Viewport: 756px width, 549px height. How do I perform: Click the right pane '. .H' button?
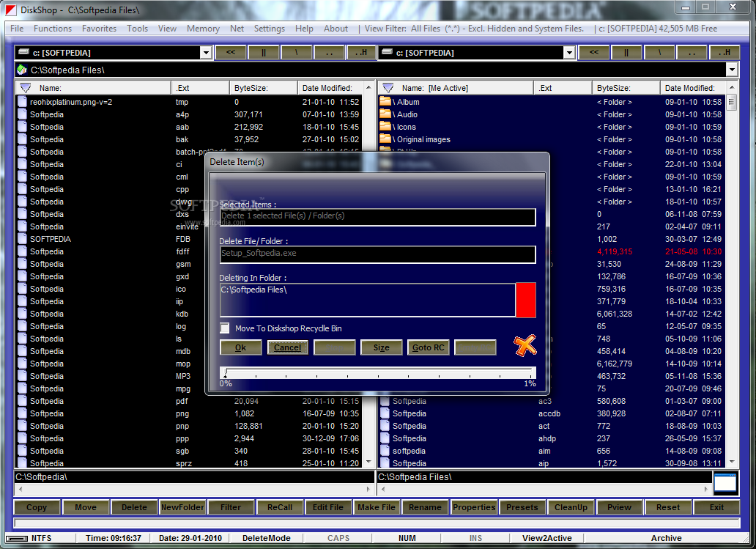724,52
